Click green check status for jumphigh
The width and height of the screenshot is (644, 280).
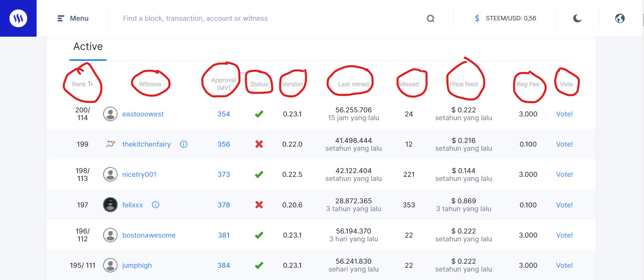pos(259,265)
